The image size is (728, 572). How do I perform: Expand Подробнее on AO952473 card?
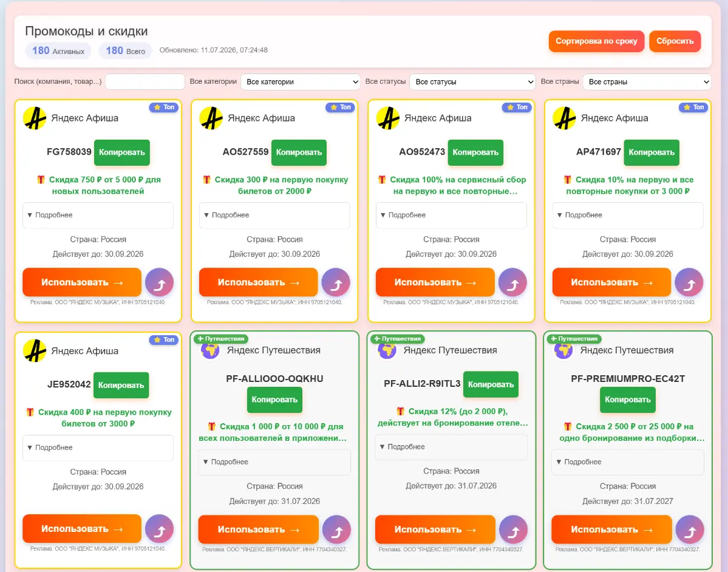(451, 215)
